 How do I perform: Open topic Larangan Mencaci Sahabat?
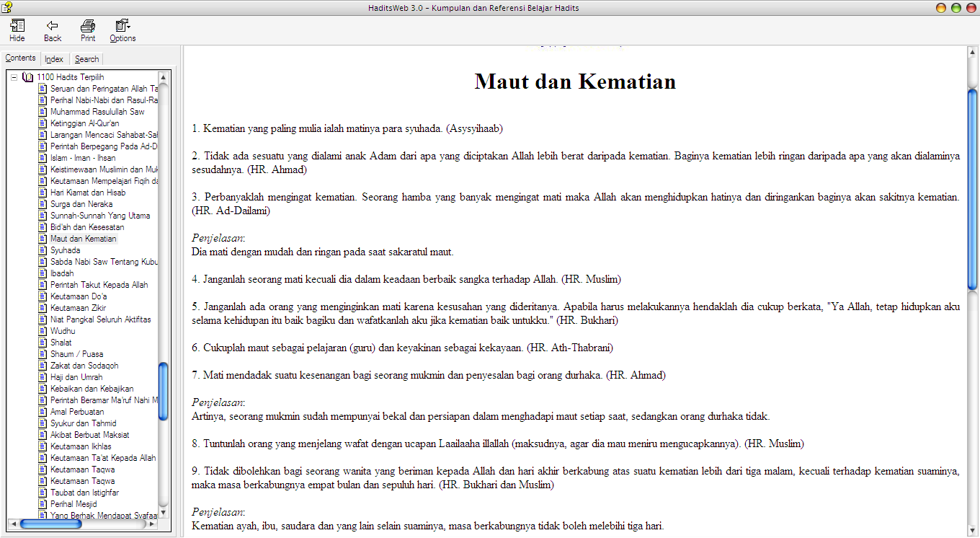pos(104,135)
